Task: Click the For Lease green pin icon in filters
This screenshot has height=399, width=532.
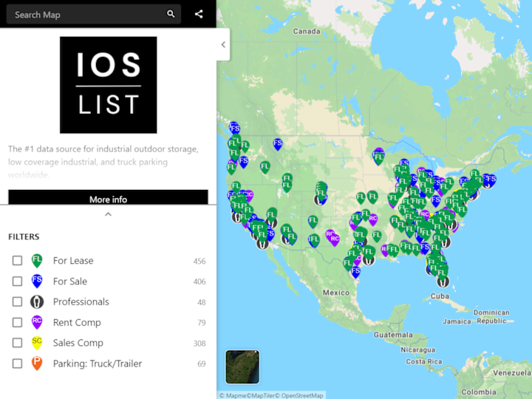Action: tap(37, 261)
